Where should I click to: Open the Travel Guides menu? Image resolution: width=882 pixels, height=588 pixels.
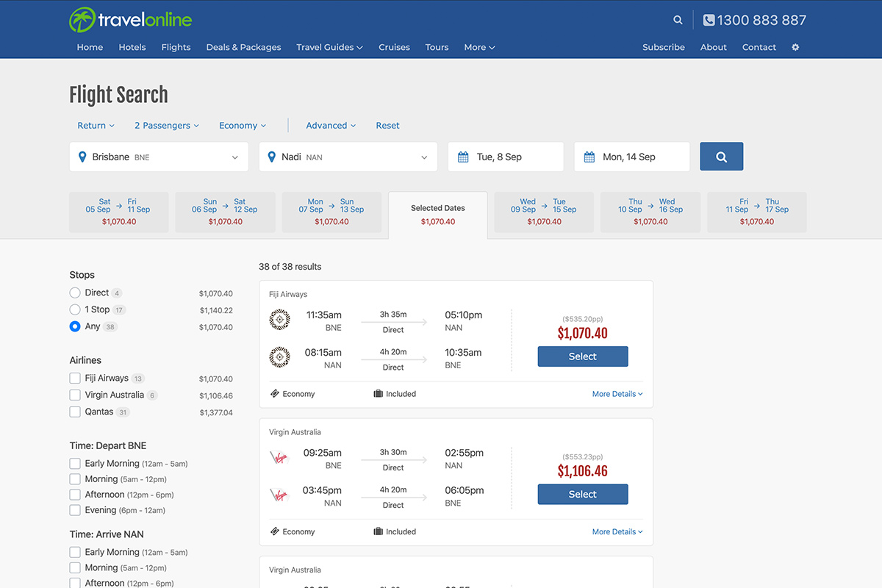pyautogui.click(x=329, y=47)
